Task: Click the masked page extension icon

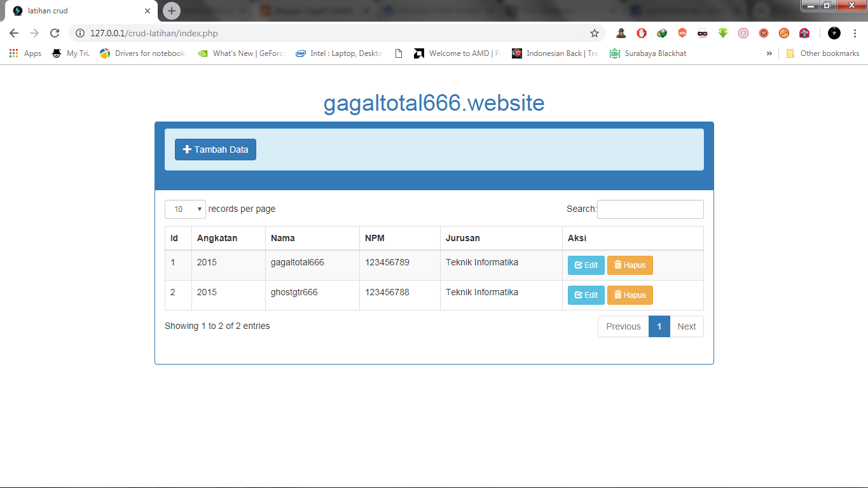Action: click(x=703, y=33)
